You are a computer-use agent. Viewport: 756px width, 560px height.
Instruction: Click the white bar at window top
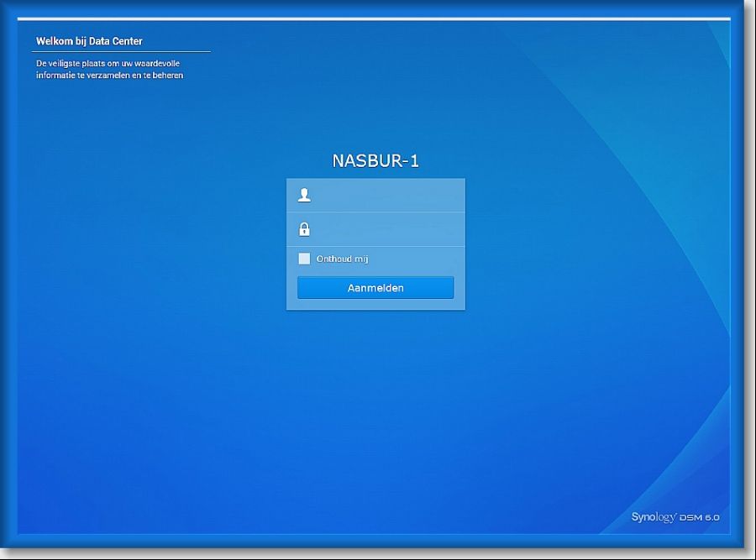(375, 18)
